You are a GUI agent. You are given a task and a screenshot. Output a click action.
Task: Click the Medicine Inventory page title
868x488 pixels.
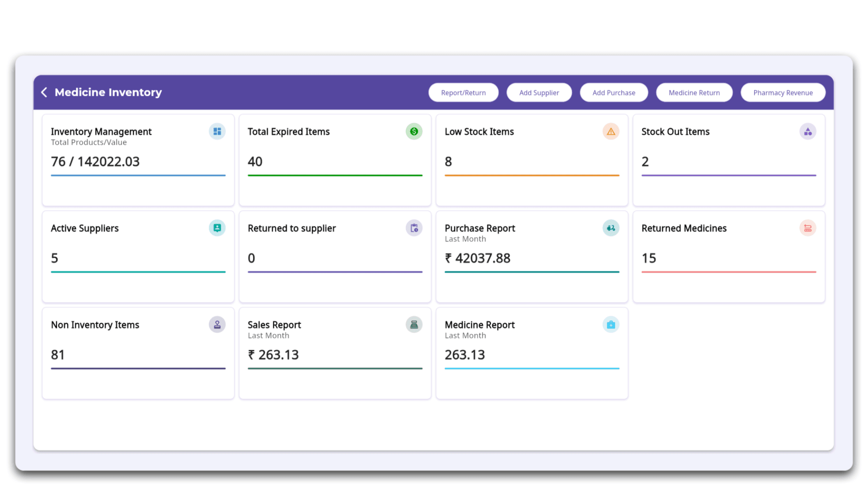click(108, 92)
